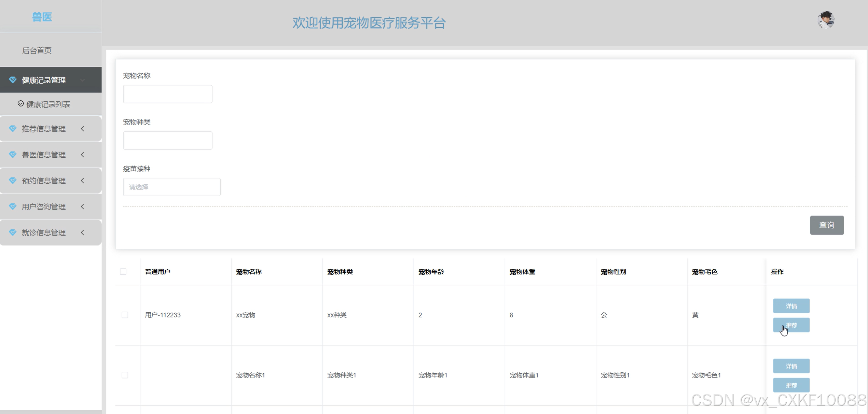
Task: Open the 疫苗接种 dropdown
Action: [171, 187]
